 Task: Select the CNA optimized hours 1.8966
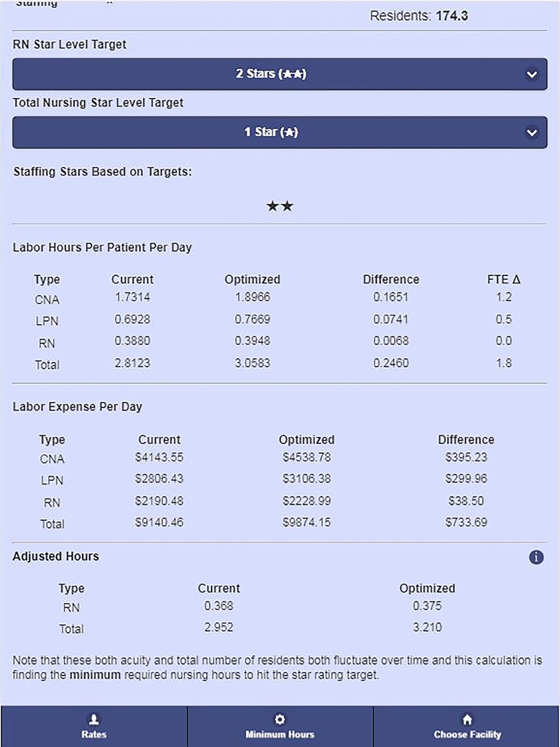[x=253, y=297]
